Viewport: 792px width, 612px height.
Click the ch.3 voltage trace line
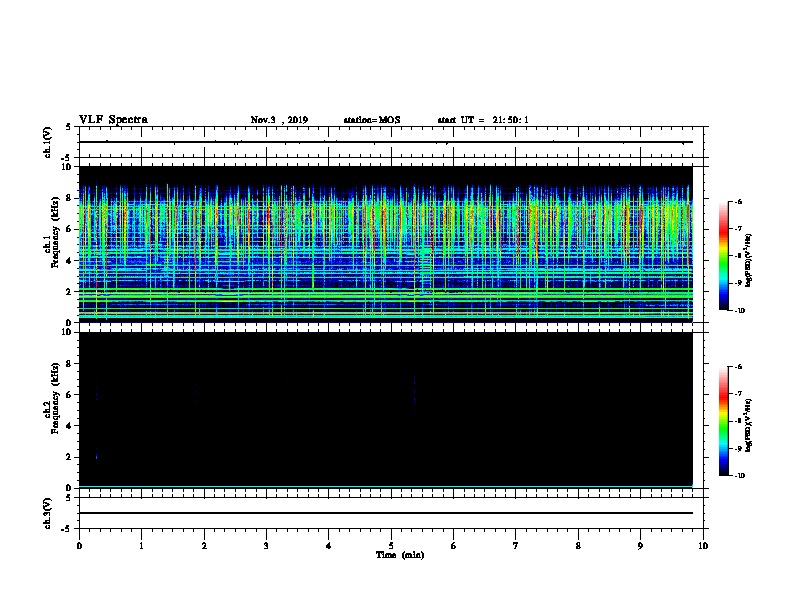click(385, 513)
